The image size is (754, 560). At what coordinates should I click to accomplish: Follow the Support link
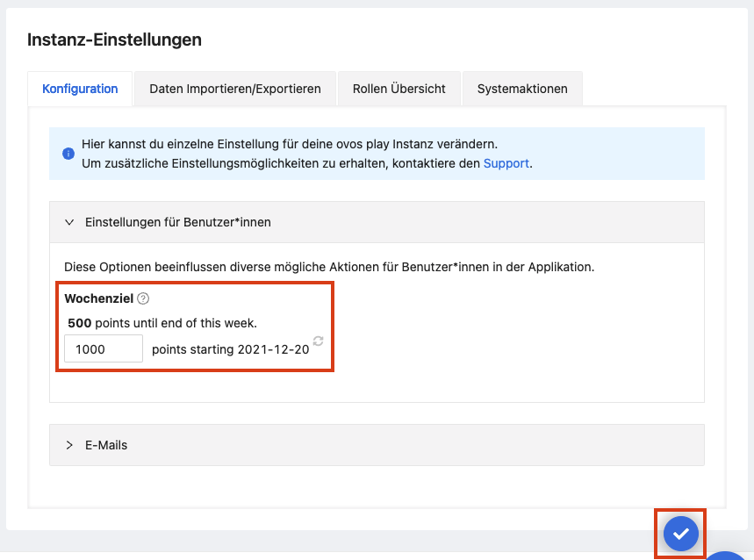(506, 163)
